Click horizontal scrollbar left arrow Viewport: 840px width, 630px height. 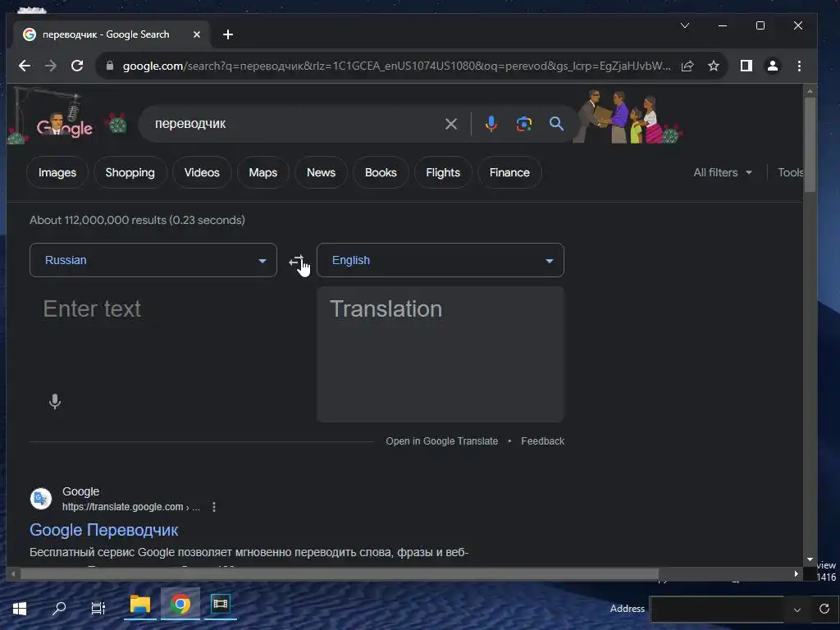(x=13, y=573)
